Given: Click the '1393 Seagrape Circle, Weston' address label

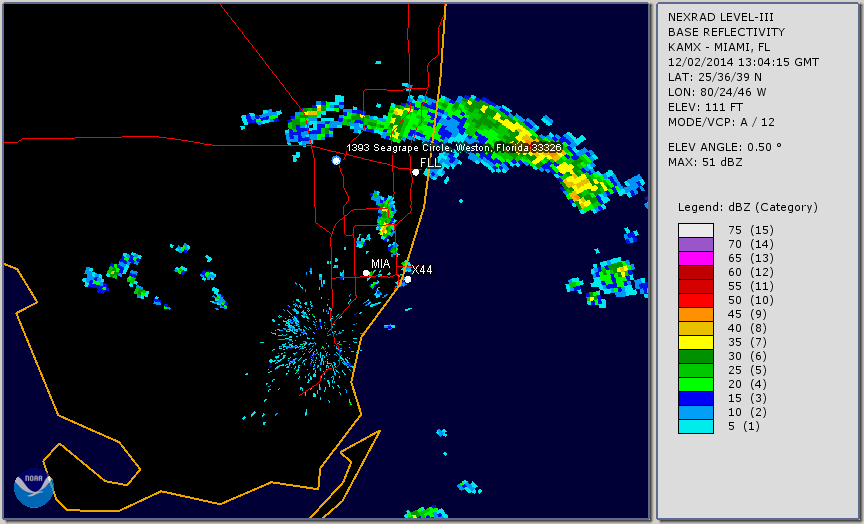Looking at the screenshot, I should [454, 148].
